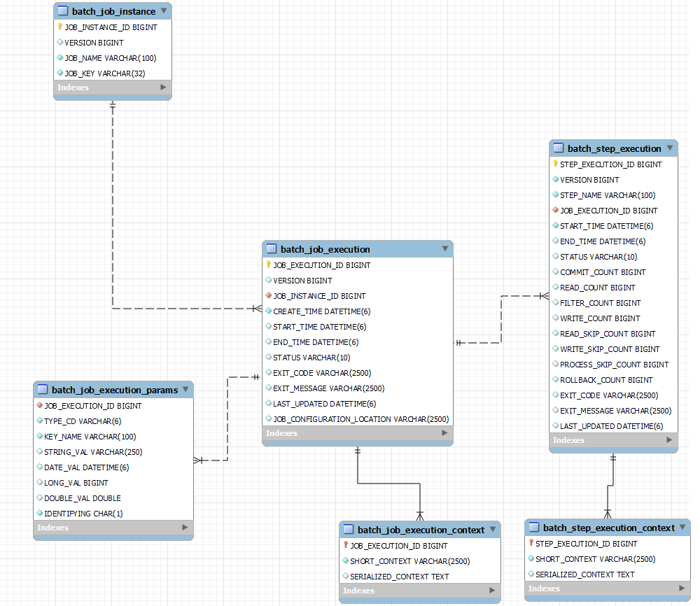Select the batch_job_instance table title
Image resolution: width=700 pixels, height=606 pixels.
pyautogui.click(x=114, y=11)
